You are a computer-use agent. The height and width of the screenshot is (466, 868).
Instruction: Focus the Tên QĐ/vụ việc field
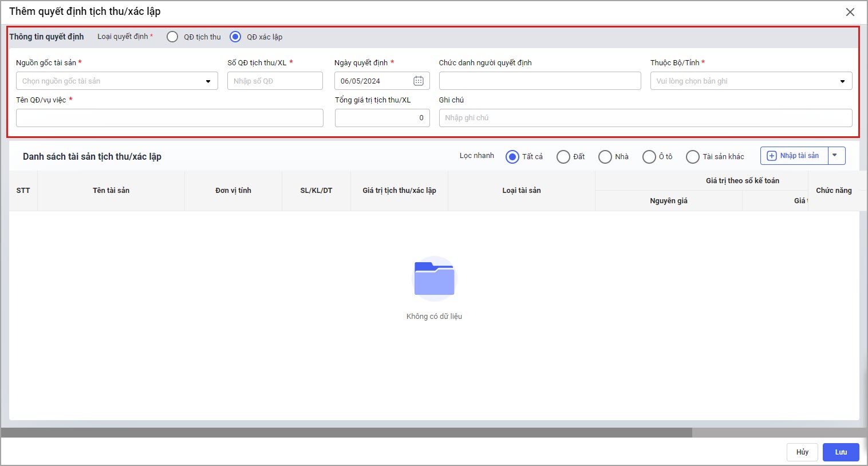[169, 118]
